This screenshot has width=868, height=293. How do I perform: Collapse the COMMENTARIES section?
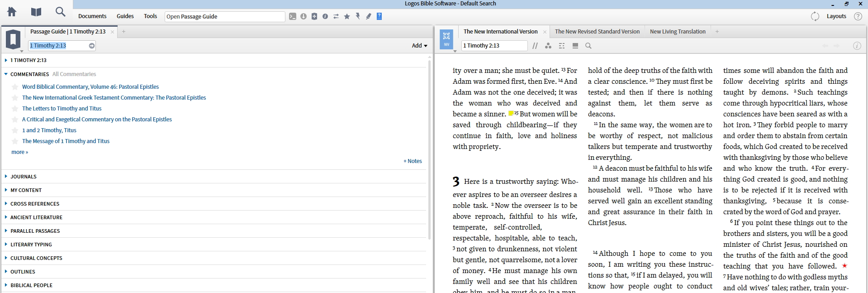coord(6,74)
